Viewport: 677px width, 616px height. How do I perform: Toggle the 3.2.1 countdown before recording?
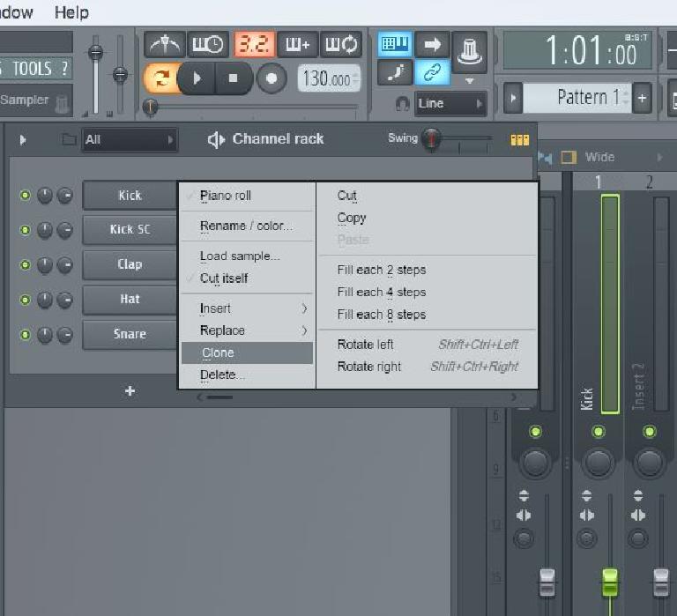(x=254, y=44)
